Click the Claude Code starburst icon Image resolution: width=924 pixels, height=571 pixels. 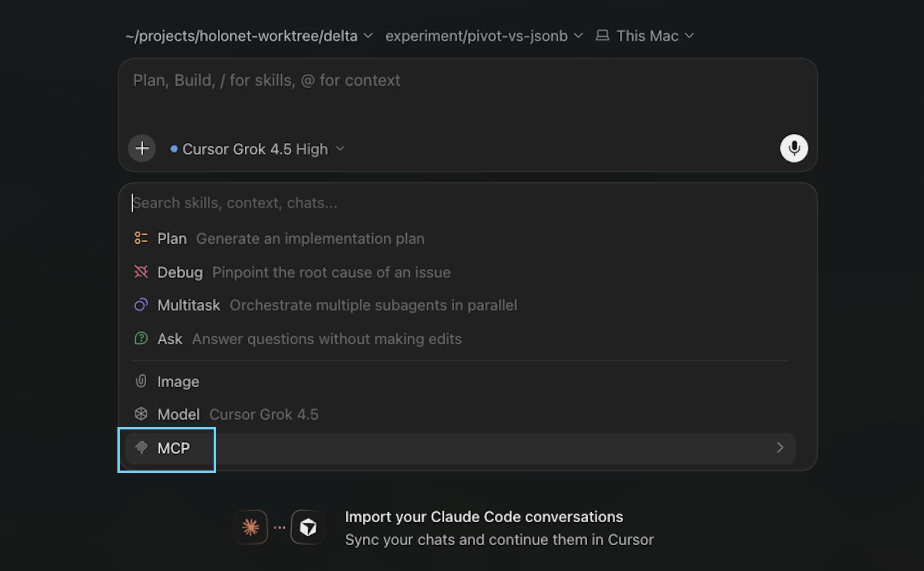251,527
